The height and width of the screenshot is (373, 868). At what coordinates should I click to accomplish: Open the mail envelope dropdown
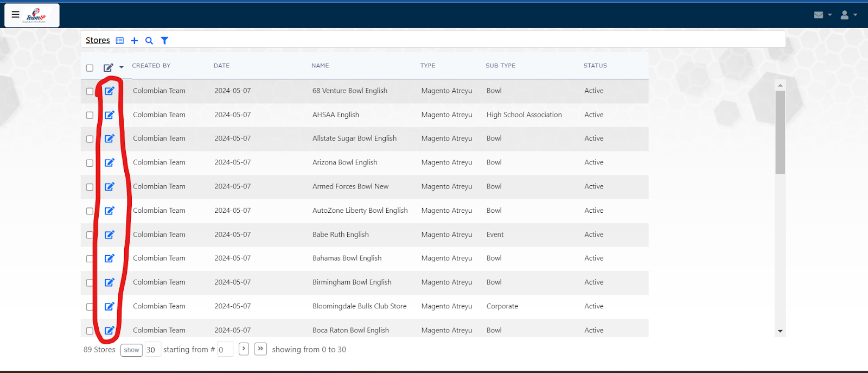[822, 15]
